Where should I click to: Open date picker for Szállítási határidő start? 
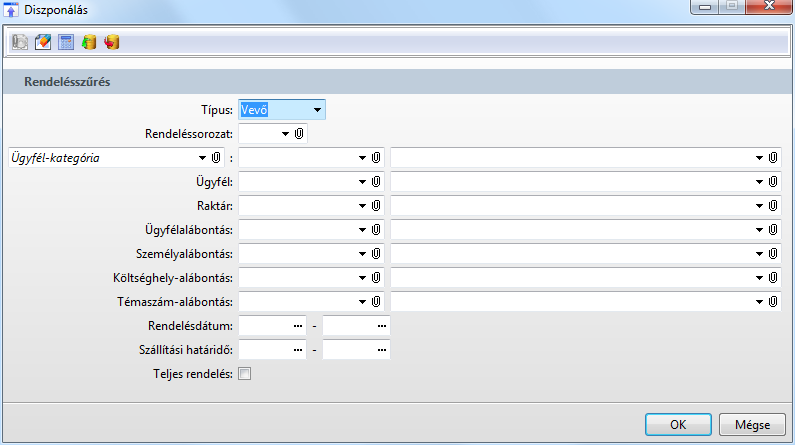tap(298, 350)
